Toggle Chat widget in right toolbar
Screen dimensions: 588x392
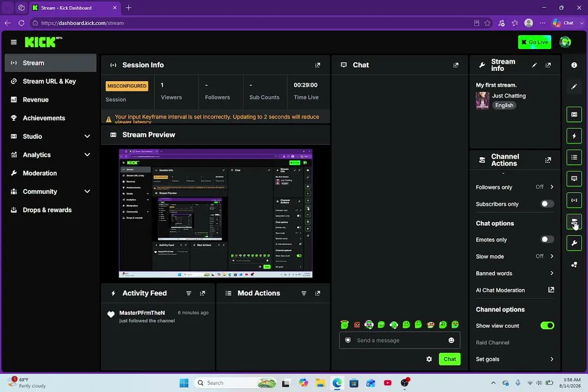574,179
